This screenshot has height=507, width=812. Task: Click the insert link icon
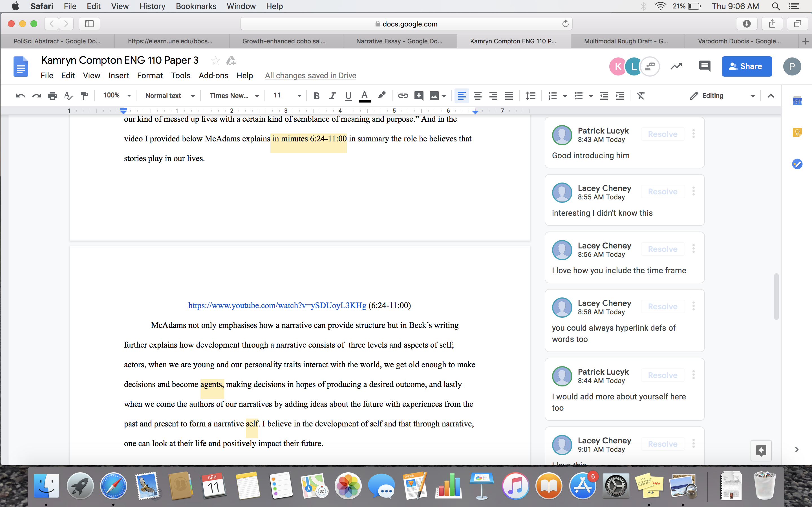point(403,96)
